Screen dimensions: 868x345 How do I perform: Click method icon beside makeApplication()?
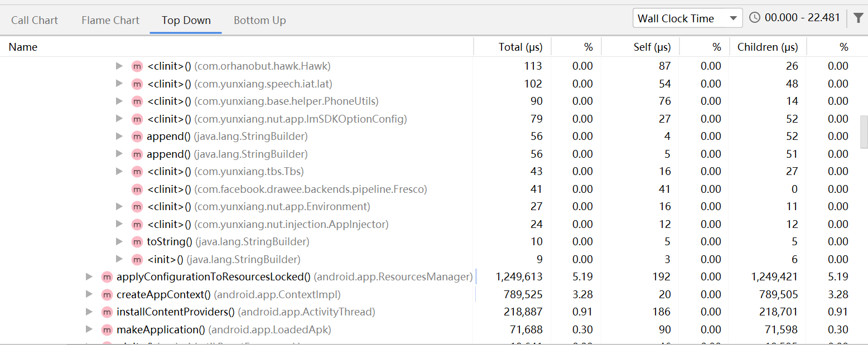pyautogui.click(x=107, y=330)
